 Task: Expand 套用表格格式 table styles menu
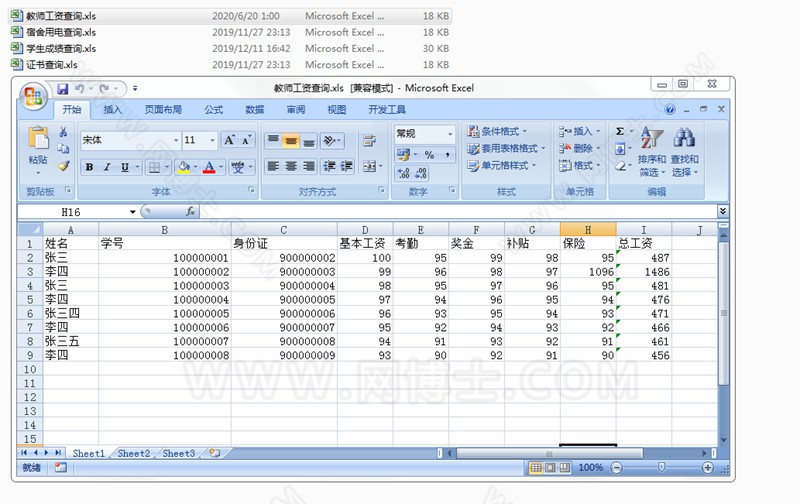(506, 148)
